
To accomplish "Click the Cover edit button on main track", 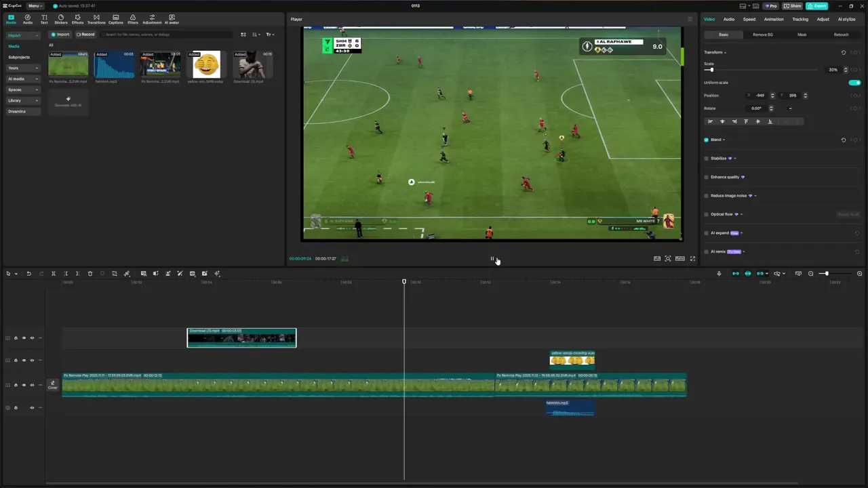I will [x=52, y=385].
